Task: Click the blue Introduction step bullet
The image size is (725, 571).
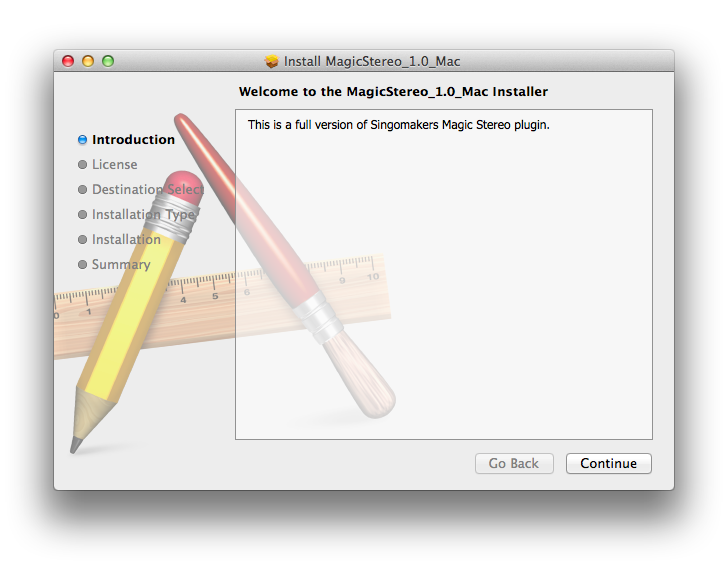Action: [82, 140]
